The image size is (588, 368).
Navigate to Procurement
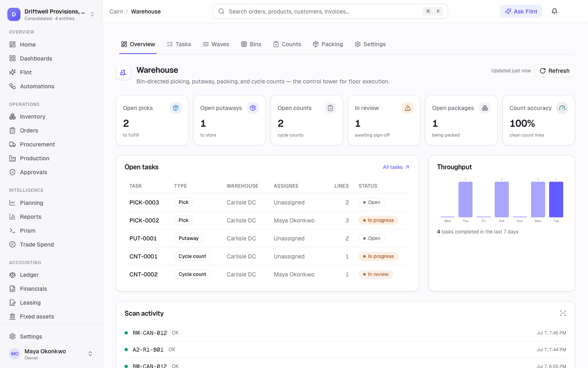(x=51, y=144)
